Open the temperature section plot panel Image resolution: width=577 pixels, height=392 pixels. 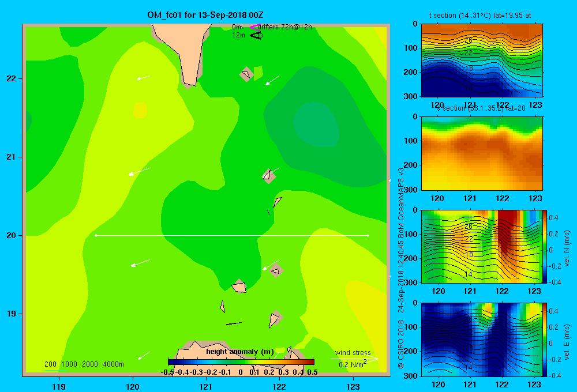click(482, 61)
